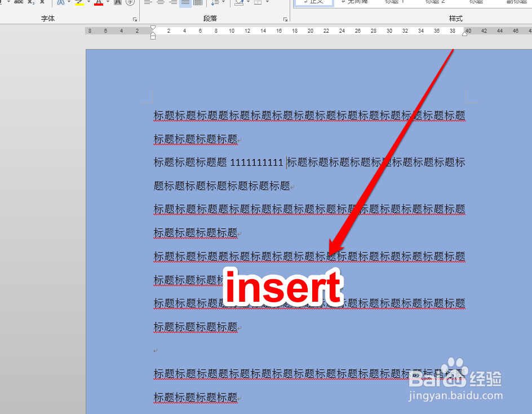The image size is (532, 414).
Task: Open the highlight color dropdown arrow
Action: [88, 2]
